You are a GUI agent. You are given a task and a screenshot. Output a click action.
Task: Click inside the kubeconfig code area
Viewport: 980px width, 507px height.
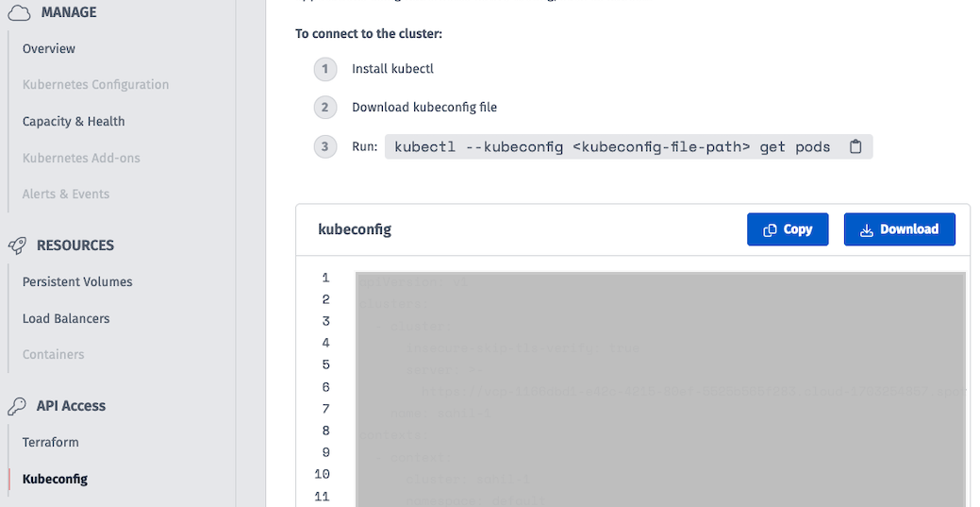660,389
